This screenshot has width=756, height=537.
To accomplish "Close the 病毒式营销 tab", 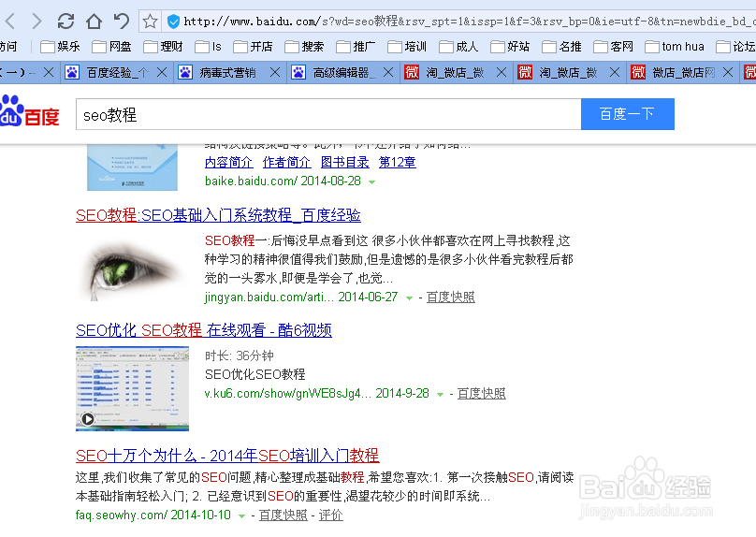I will point(275,73).
